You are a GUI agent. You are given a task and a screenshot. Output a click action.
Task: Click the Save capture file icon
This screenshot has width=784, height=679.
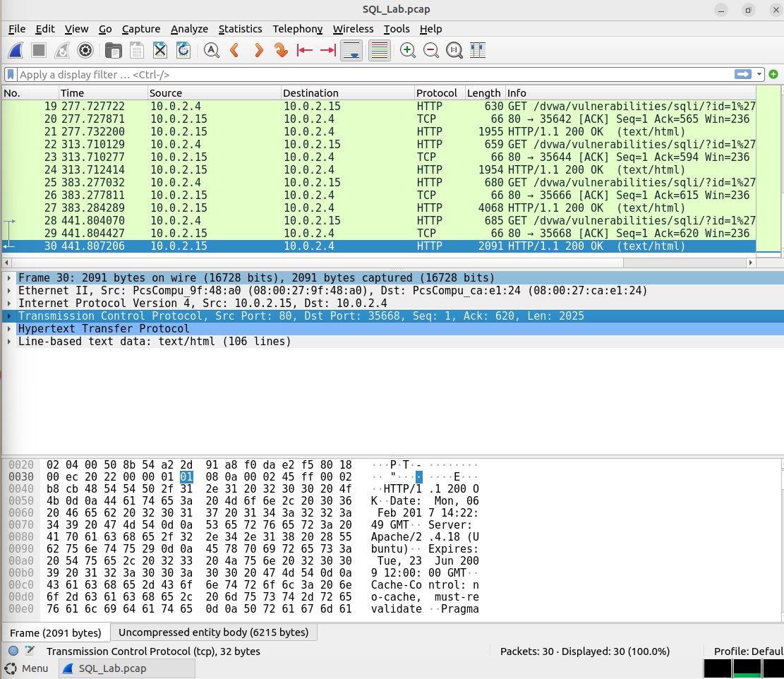(136, 51)
